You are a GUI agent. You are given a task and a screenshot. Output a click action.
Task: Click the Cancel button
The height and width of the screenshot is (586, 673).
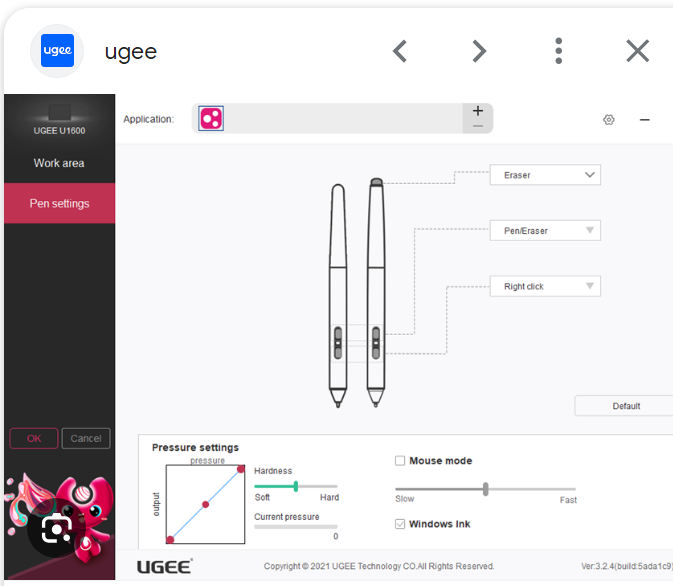point(86,438)
